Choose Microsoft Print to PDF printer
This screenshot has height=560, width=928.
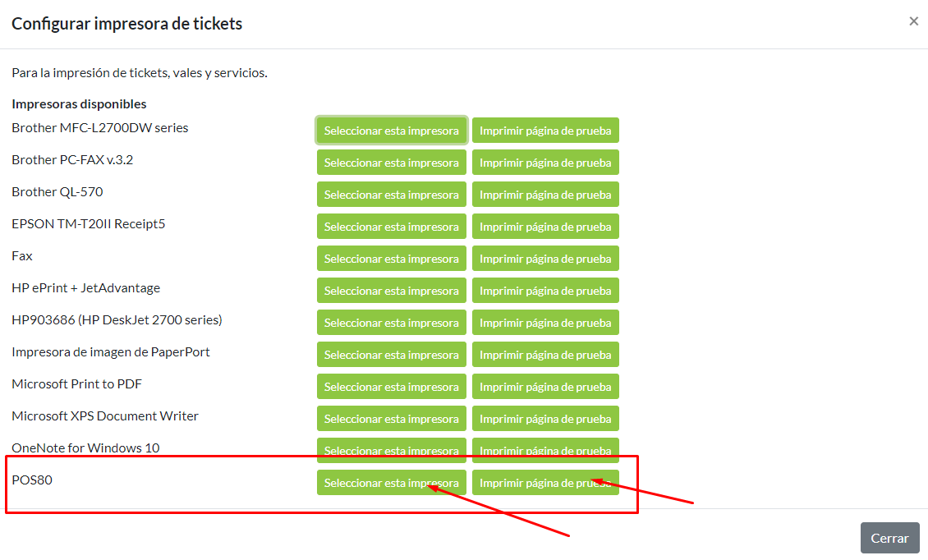click(x=391, y=387)
